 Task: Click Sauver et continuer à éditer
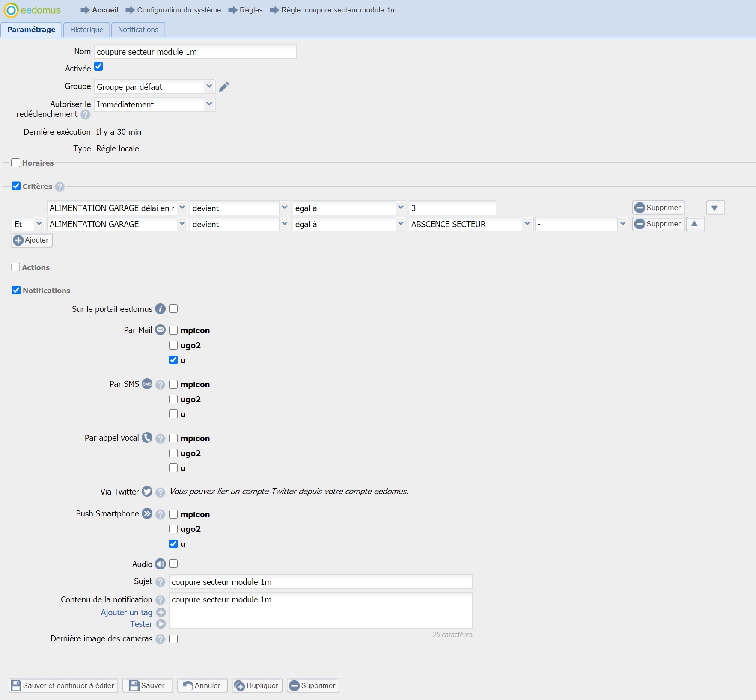(x=63, y=685)
